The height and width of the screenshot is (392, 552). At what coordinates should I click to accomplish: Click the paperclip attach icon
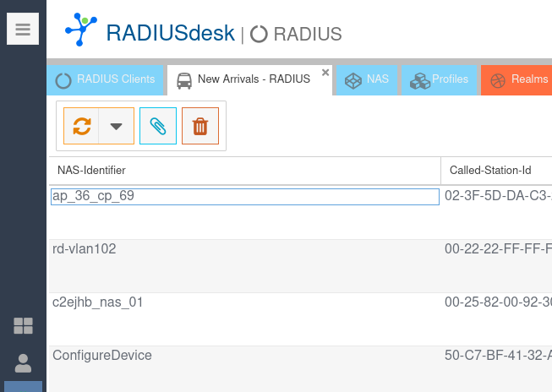point(158,126)
